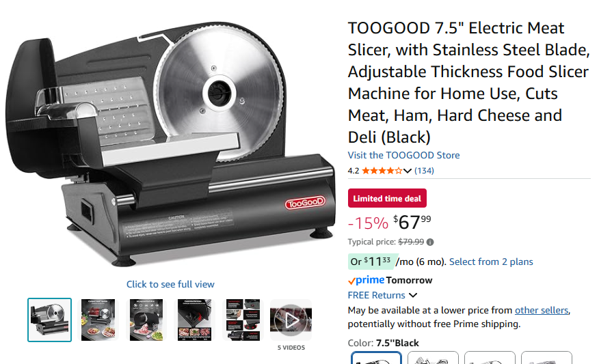The height and width of the screenshot is (364, 599).
Task: Click the Limited time deal badge
Action: pos(387,199)
